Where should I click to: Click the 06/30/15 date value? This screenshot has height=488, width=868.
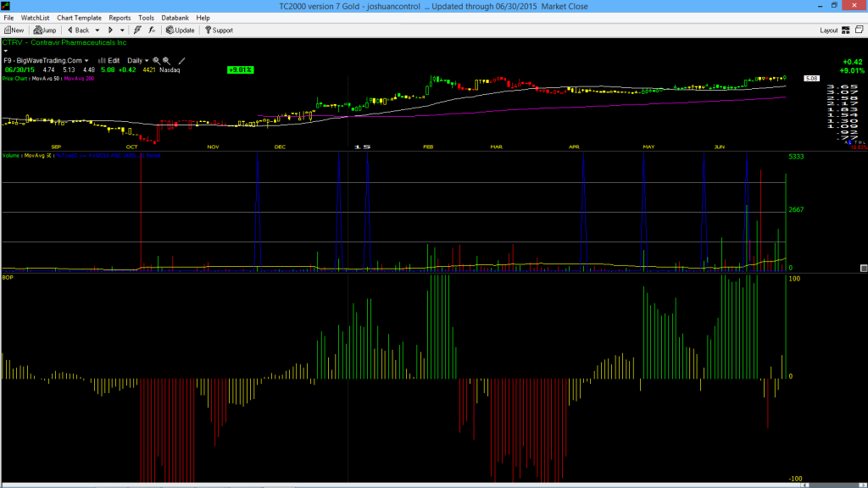20,69
